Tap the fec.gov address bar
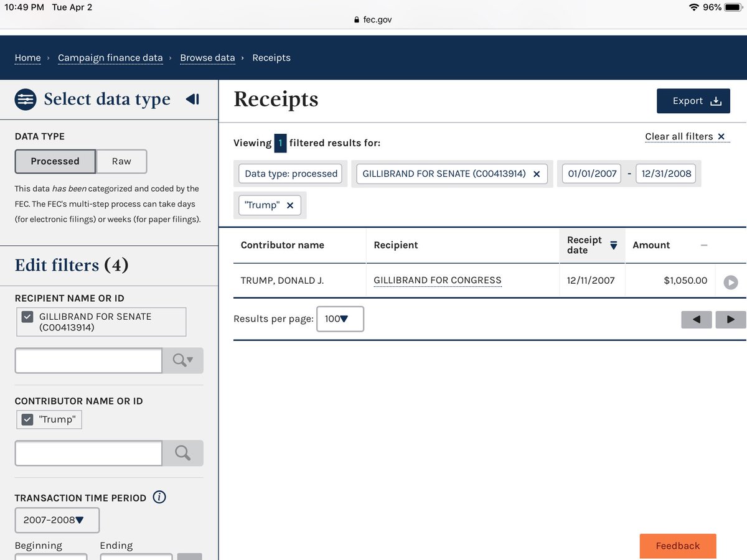This screenshot has width=747, height=560. [x=372, y=19]
